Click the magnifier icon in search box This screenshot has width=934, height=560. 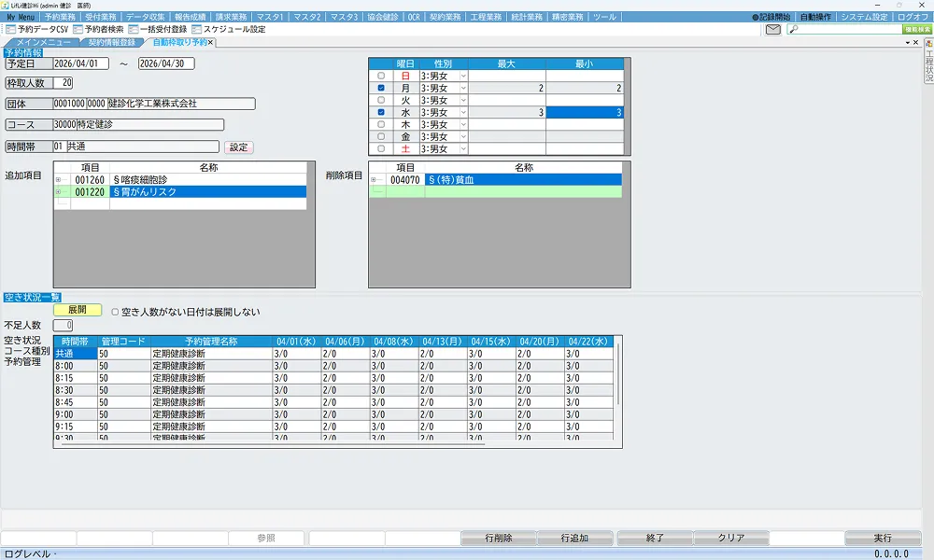(x=793, y=29)
